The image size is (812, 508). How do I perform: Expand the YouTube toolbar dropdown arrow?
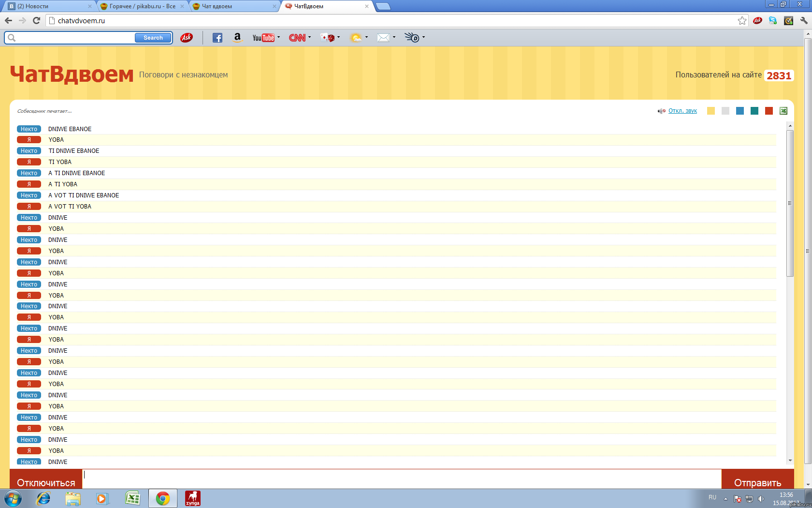point(278,37)
